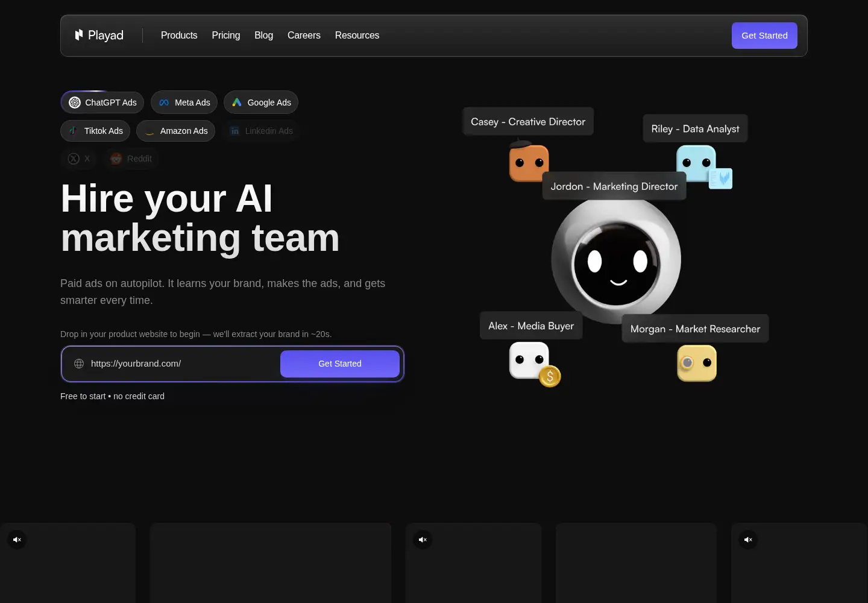This screenshot has width=868, height=603.
Task: Click the Jordon - Marketing Director label
Action: [x=614, y=186]
